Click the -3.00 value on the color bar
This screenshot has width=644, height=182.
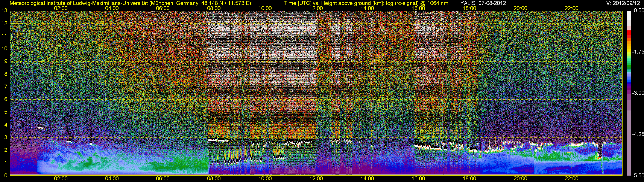pos(638,93)
